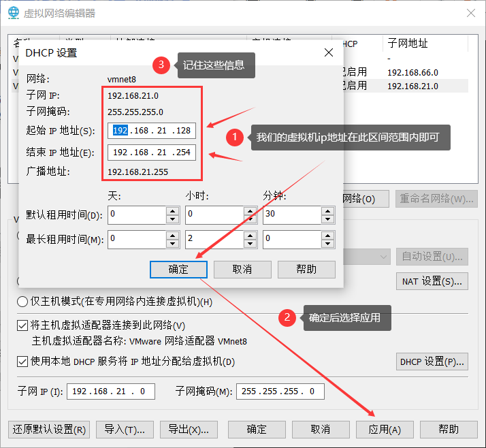Viewport: 486px width, 448px height.
Task: Click 导出(X) button
Action: (x=189, y=430)
